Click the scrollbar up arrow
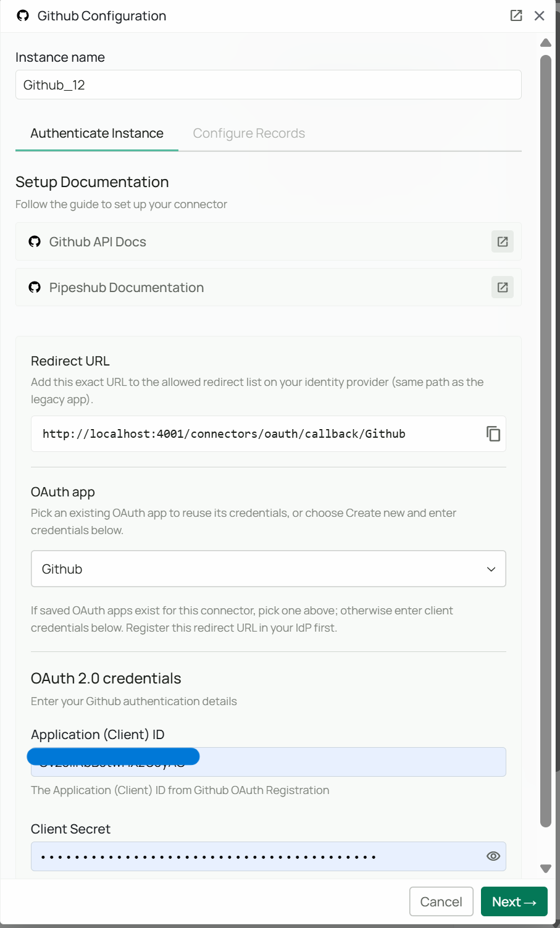The image size is (560, 928). [x=545, y=43]
